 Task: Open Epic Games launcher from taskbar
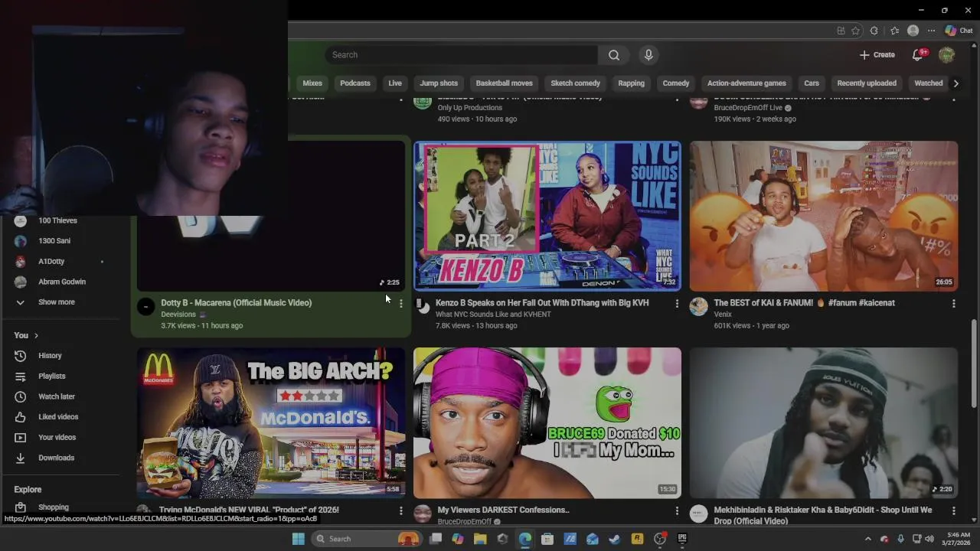tap(682, 539)
